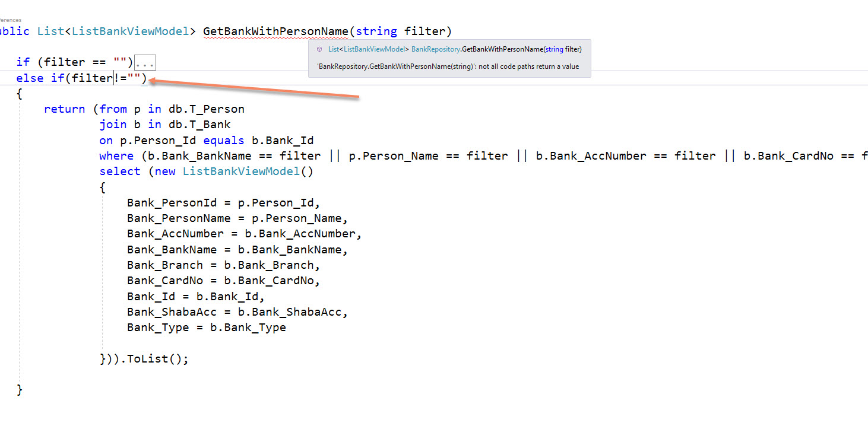Open ListBankViewModel link in the tooltip
Viewport: 868px width, 445px height.
tap(374, 49)
